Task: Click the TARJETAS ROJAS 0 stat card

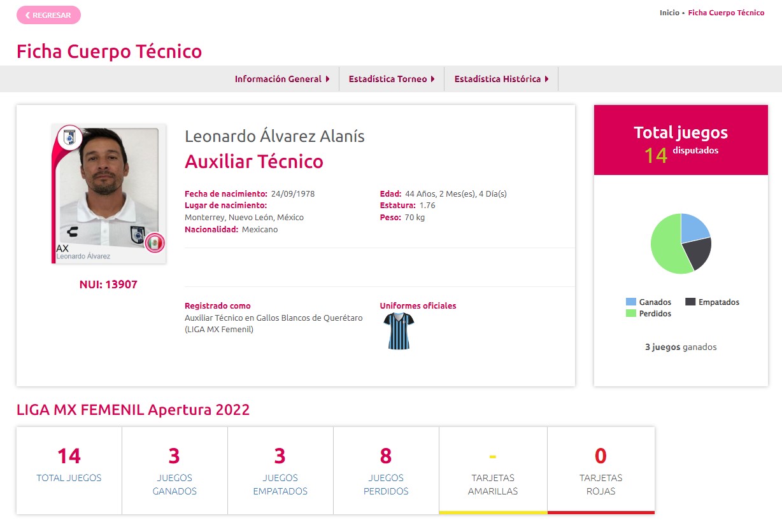Action: (x=601, y=470)
